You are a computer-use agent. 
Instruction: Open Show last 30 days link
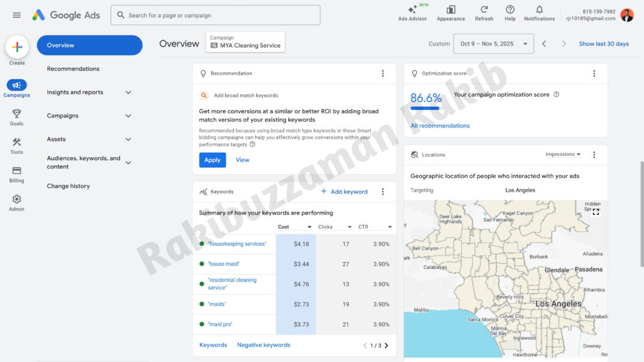coord(604,44)
